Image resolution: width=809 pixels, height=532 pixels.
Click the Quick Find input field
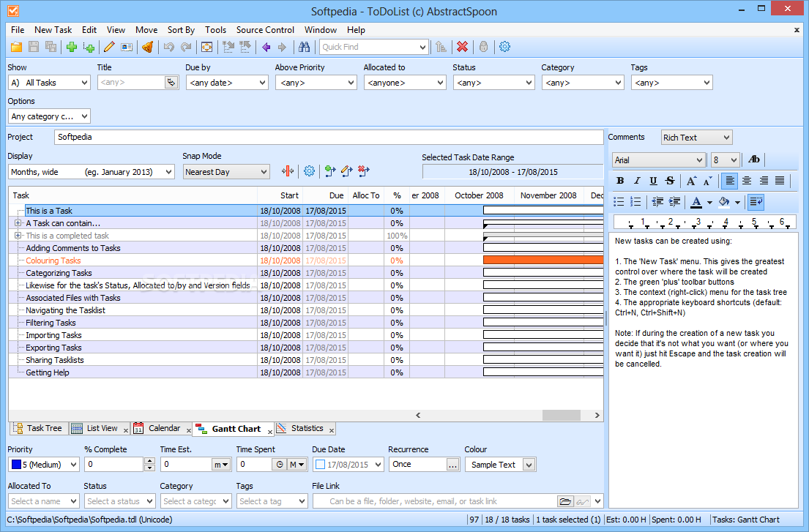pyautogui.click(x=368, y=47)
